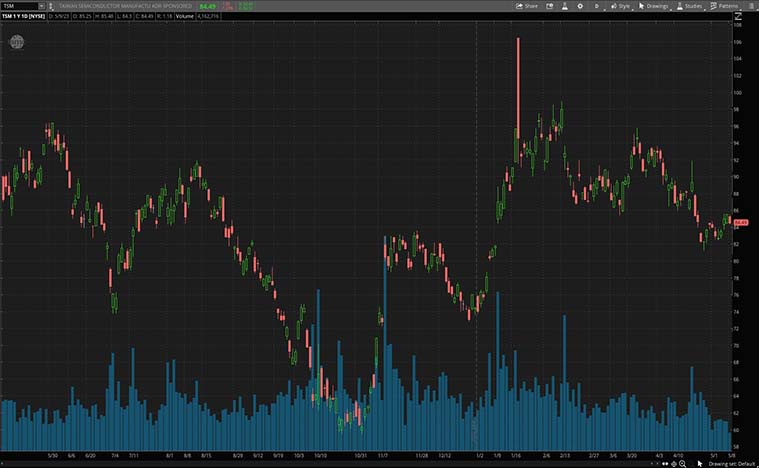
Task: Click the 70 price level on price axis
Action: tap(736, 346)
